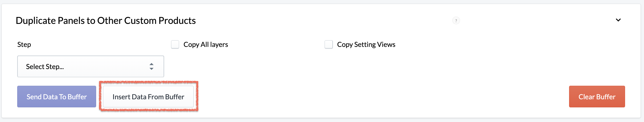Paste buffered data with Insert Data button
This screenshot has height=122, width=644.
148,97
